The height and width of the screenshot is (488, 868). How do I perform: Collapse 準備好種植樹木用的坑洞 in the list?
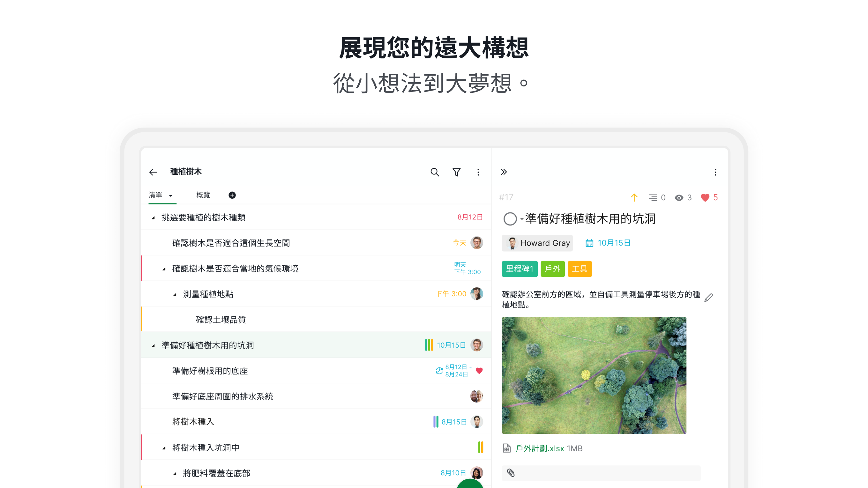click(x=153, y=346)
